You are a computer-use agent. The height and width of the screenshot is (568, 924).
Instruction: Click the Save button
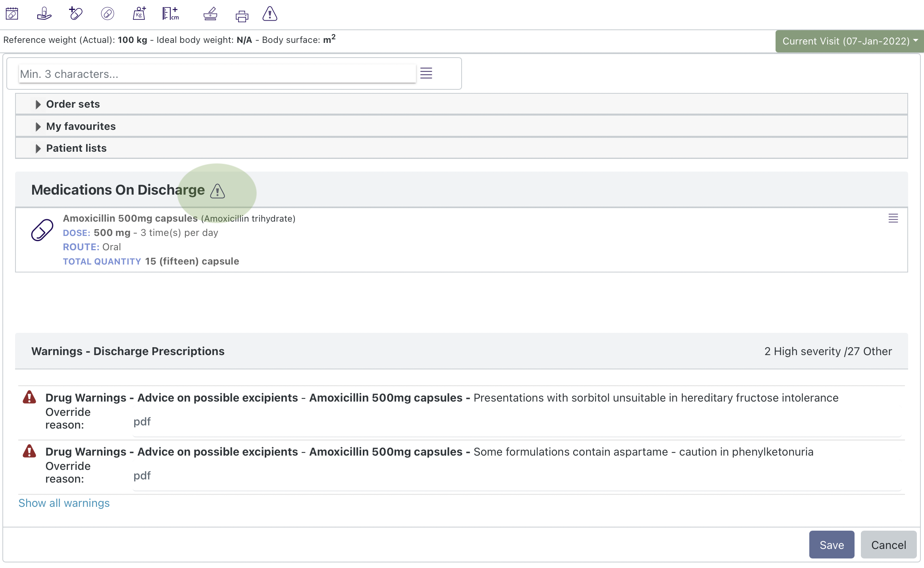click(x=832, y=545)
